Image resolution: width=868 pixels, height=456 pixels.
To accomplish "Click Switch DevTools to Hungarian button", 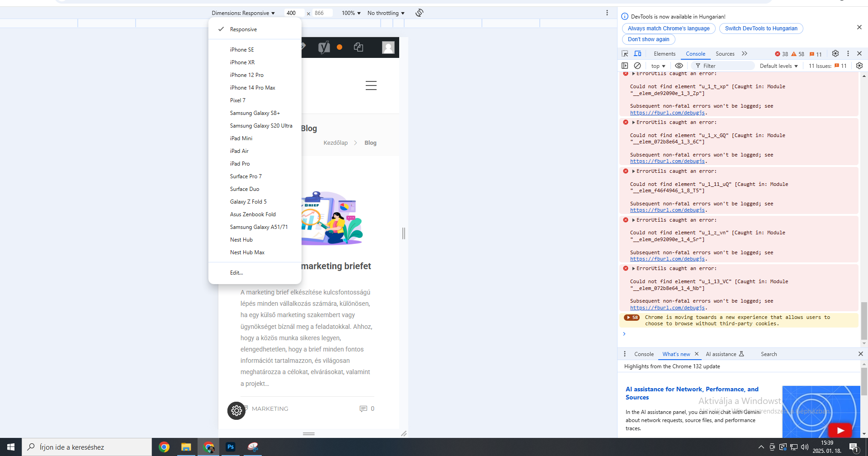I will (x=761, y=28).
